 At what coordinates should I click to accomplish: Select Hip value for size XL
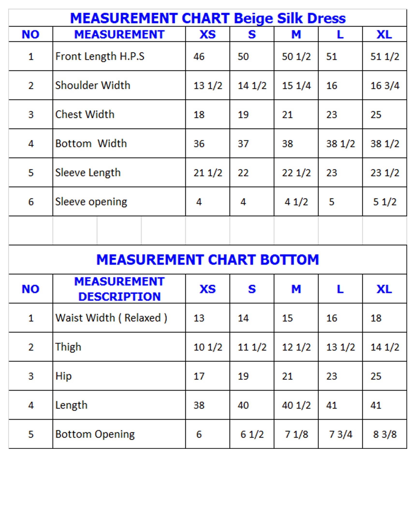point(376,376)
